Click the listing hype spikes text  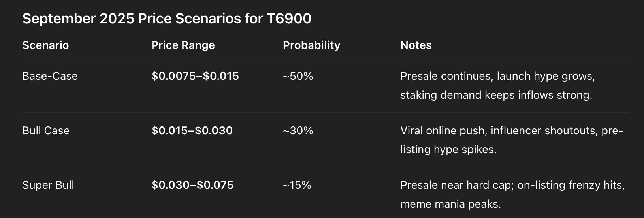pos(448,150)
